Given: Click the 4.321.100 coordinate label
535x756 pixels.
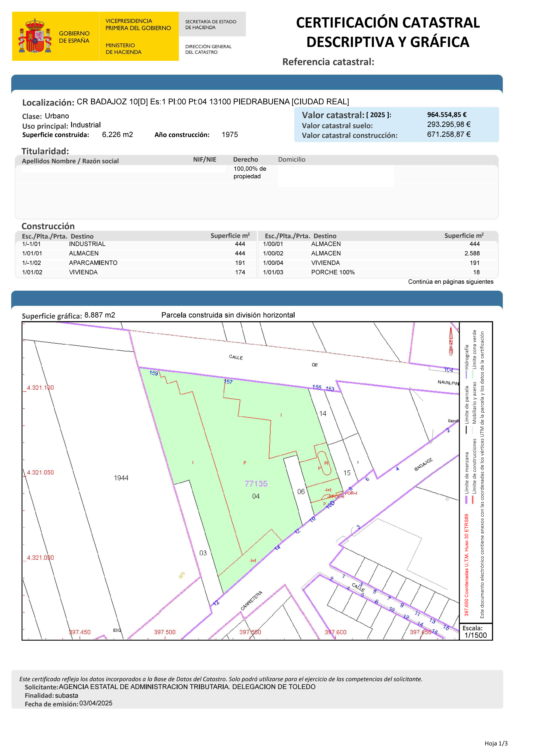Looking at the screenshot, I should tap(40, 387).
